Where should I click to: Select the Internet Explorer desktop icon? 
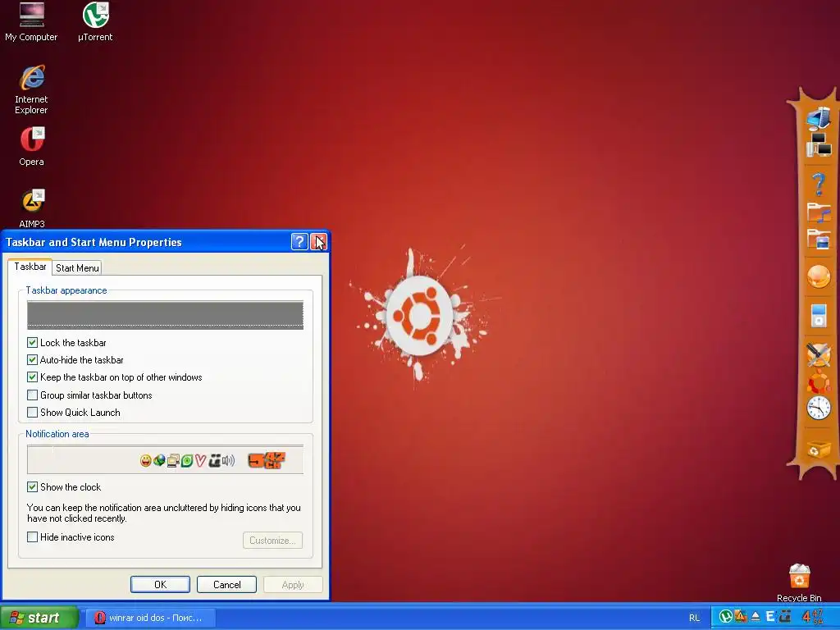pyautogui.click(x=31, y=89)
